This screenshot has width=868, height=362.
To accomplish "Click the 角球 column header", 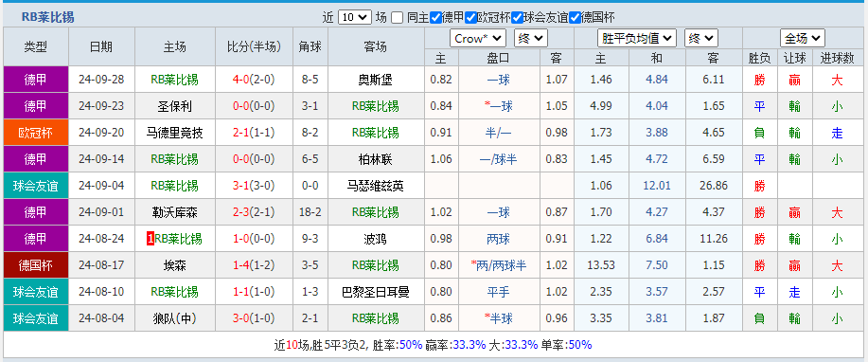I will 310,46.
